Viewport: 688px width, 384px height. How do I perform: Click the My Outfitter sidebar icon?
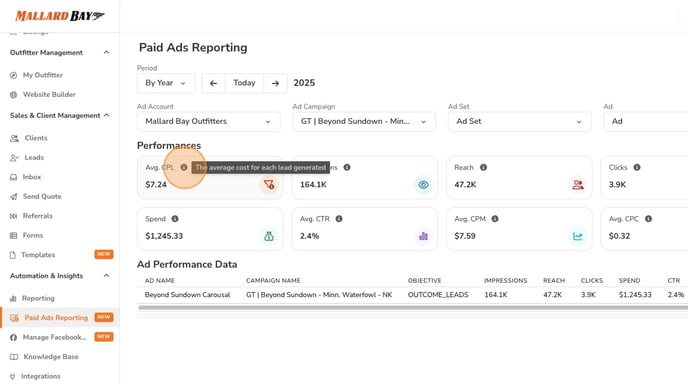click(x=14, y=75)
